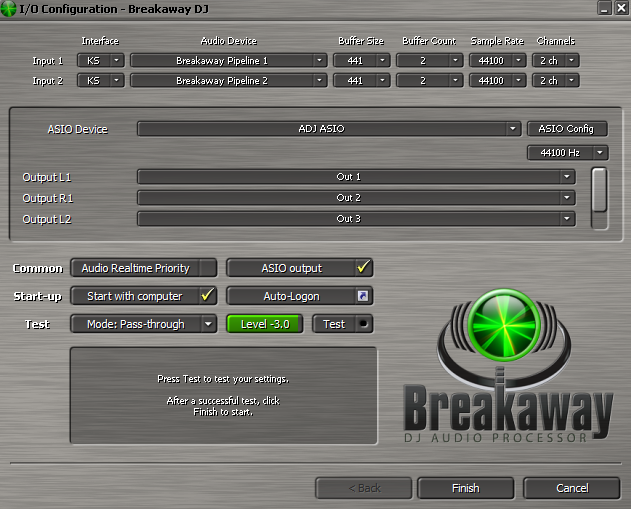Click the Test status indicator light
The width and height of the screenshot is (631, 509).
(x=363, y=324)
